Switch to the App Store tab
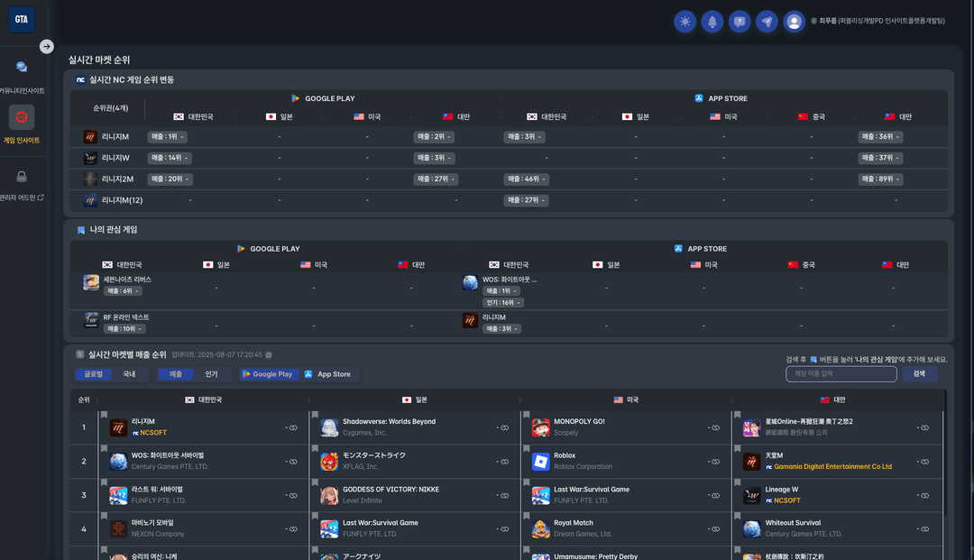Viewport: 974px width, 560px height. coord(327,374)
